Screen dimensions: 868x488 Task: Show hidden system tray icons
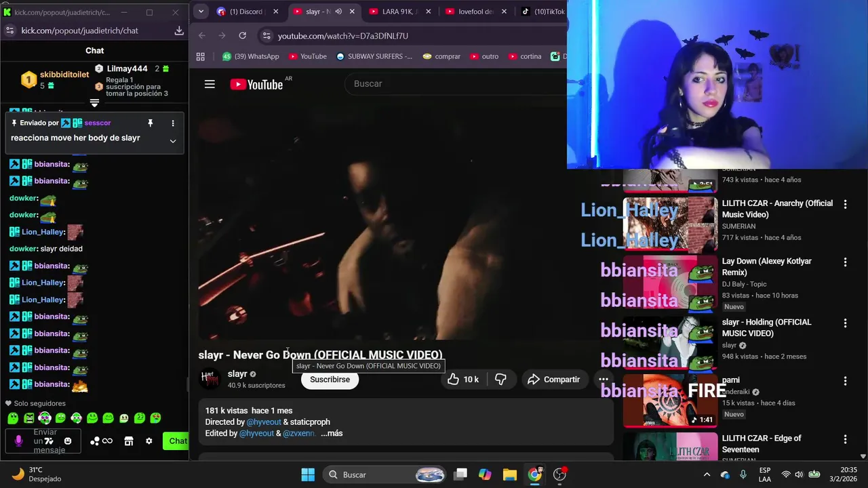point(707,474)
